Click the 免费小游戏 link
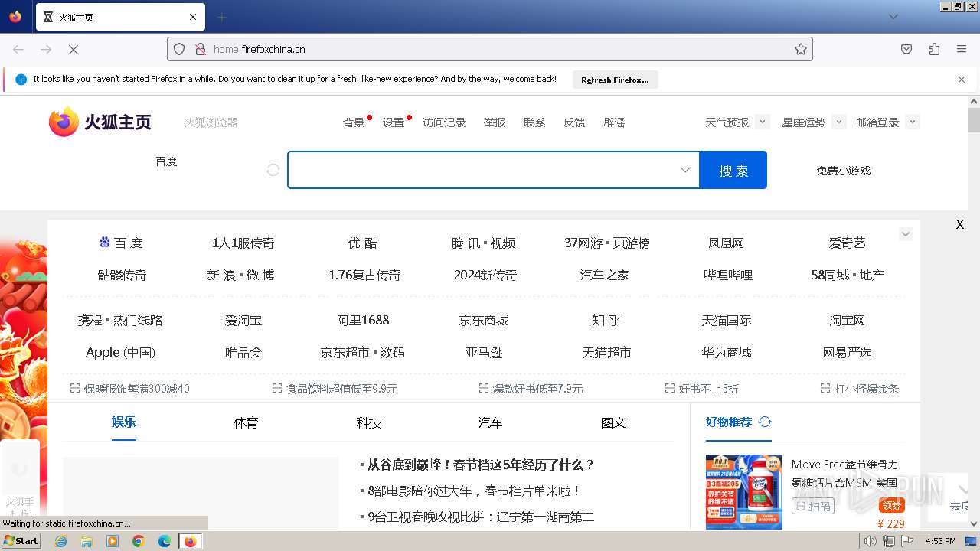Viewport: 980px width, 551px height. [844, 171]
